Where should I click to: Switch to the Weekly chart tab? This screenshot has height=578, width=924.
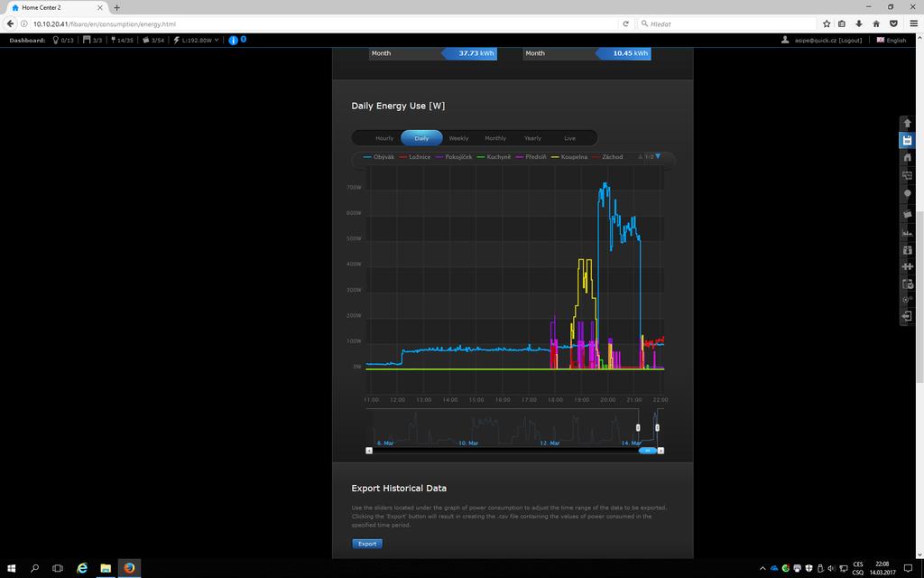(x=458, y=138)
